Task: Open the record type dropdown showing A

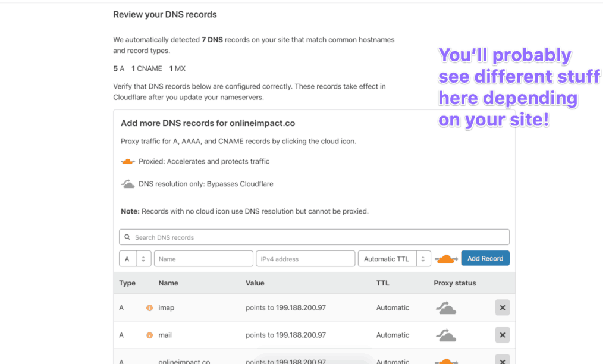Action: [135, 259]
